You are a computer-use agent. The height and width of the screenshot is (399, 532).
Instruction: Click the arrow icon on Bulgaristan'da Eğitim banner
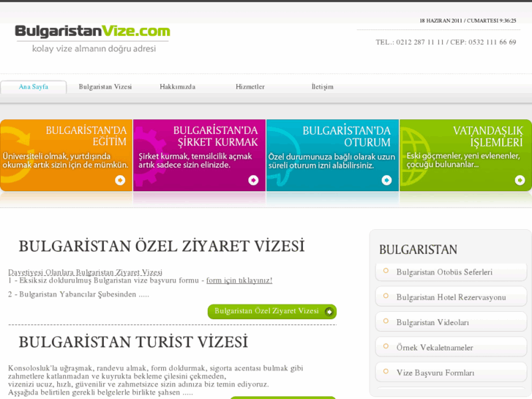[120, 180]
